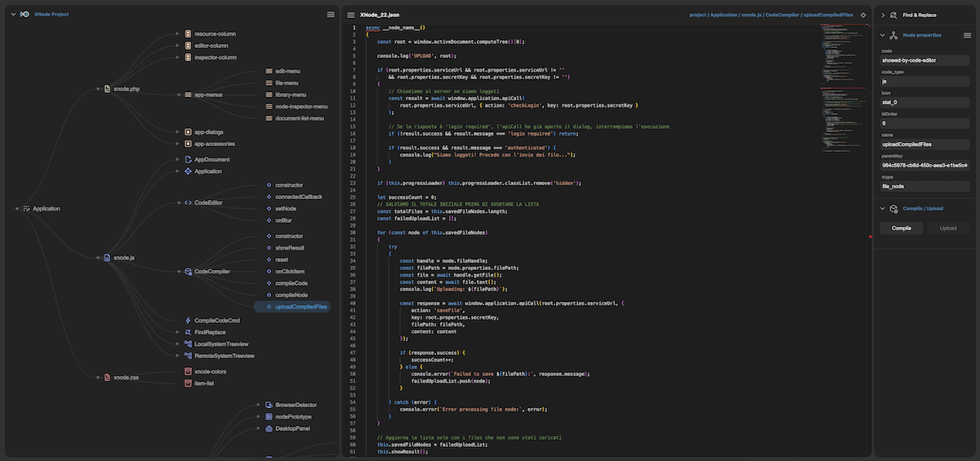This screenshot has height=461, width=980.
Task: Select the edit-menu tree node
Action: click(x=283, y=71)
